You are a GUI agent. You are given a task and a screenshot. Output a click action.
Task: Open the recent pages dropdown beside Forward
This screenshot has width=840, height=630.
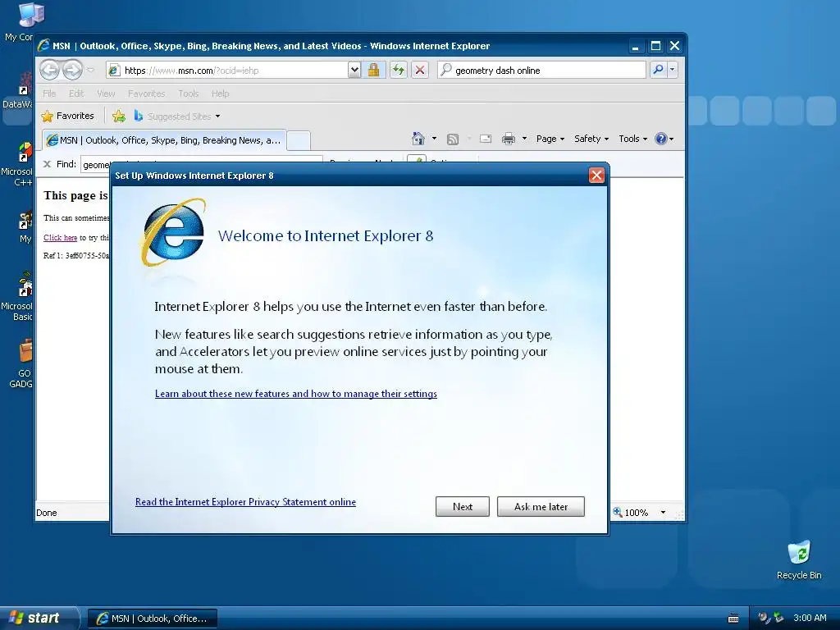click(90, 70)
